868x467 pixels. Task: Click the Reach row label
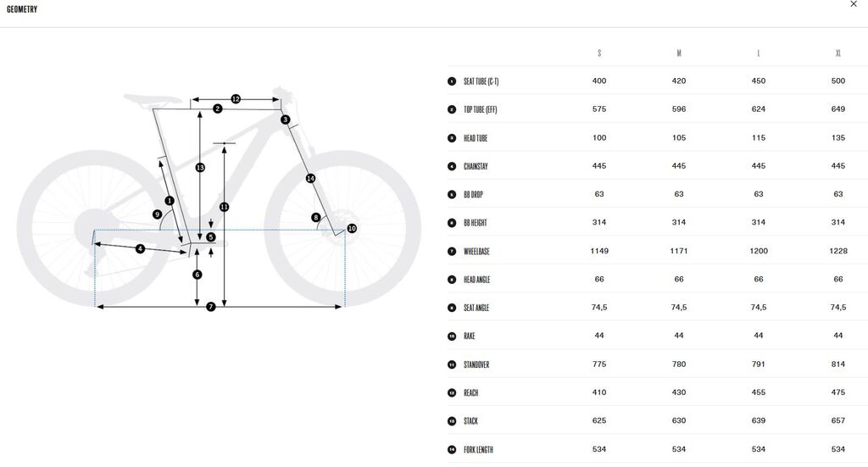point(471,393)
